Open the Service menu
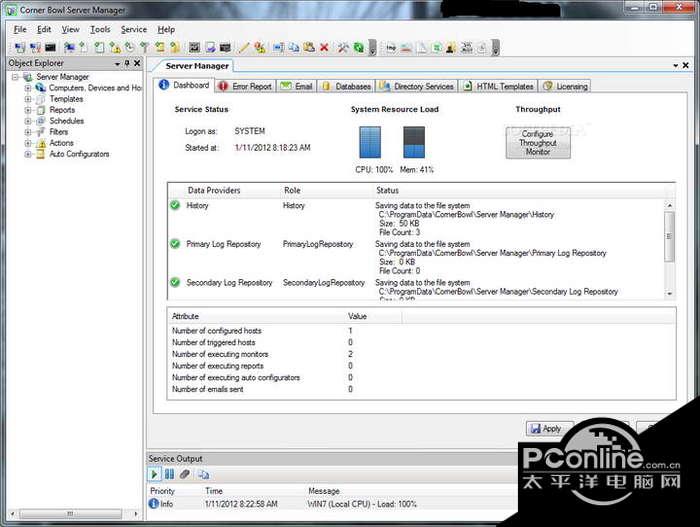The width and height of the screenshot is (700, 527). [134, 29]
